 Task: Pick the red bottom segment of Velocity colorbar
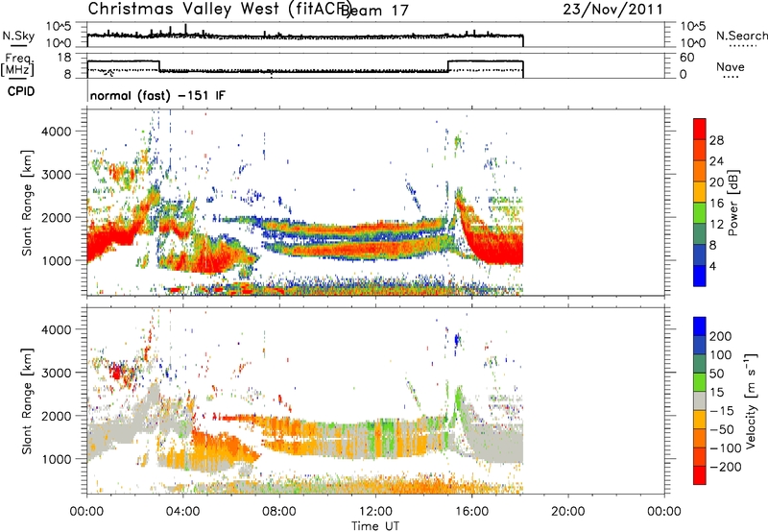700,475
